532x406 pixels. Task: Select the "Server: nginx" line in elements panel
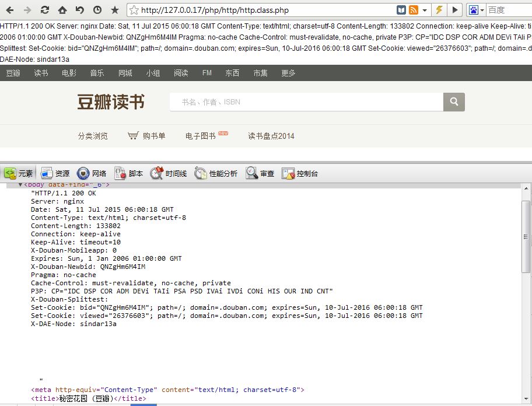pyautogui.click(x=57, y=201)
